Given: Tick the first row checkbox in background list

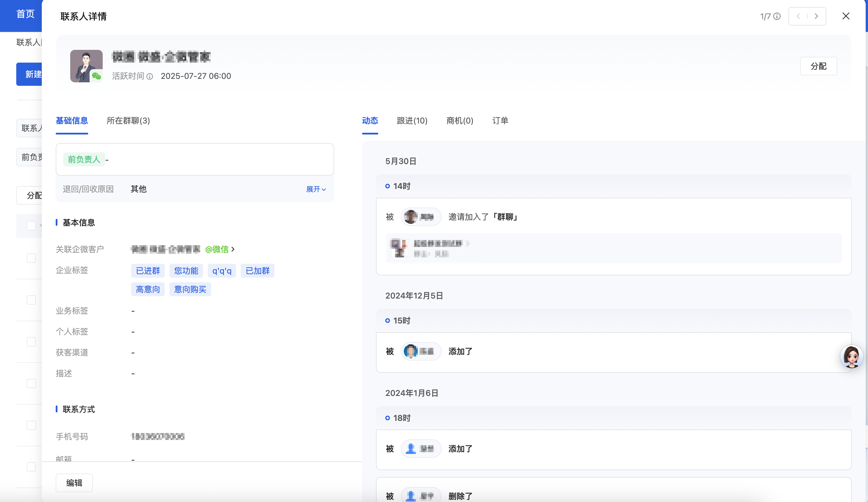Looking at the screenshot, I should 31,258.
